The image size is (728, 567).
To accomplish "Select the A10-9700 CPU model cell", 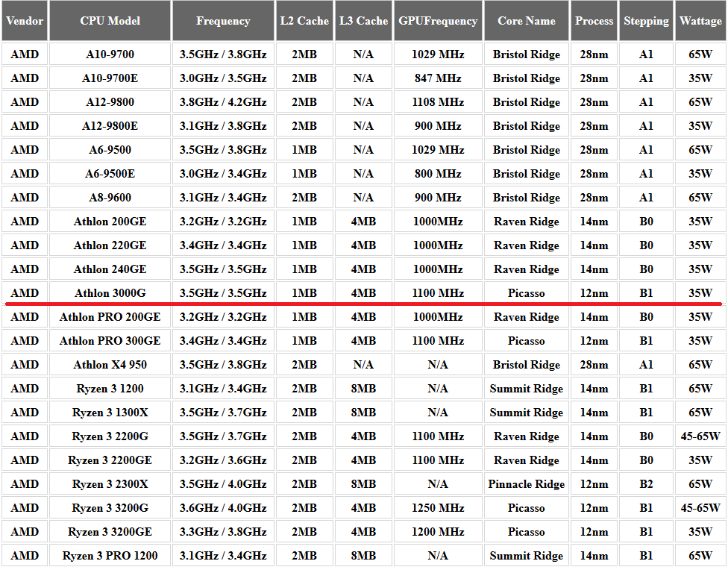I will [110, 54].
